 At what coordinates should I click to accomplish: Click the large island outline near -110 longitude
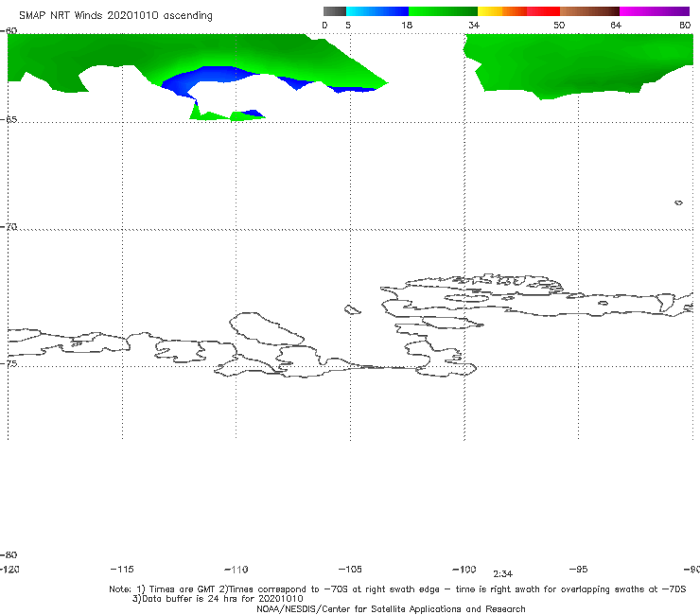[x=267, y=328]
